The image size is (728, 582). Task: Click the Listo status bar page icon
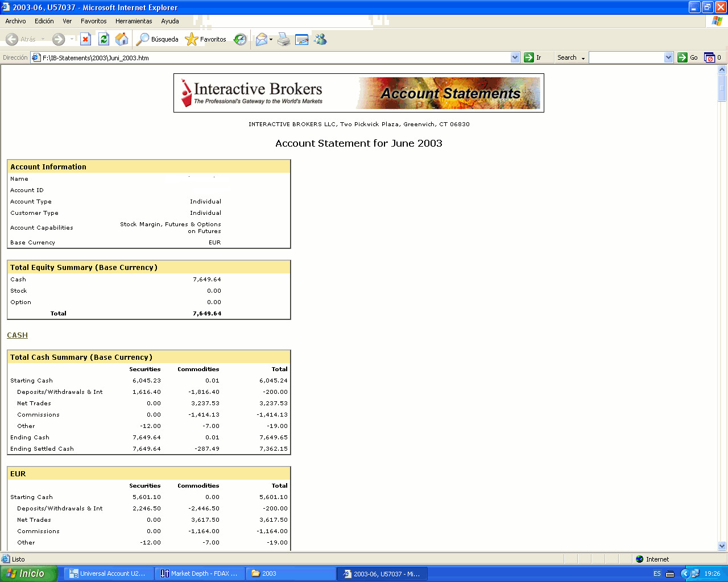(x=6, y=559)
